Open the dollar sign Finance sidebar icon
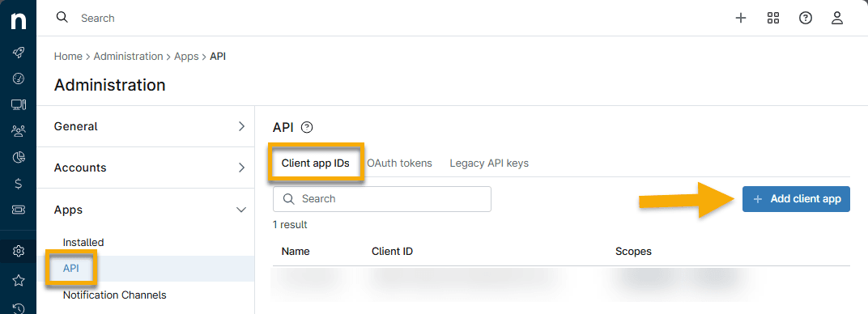 point(19,184)
